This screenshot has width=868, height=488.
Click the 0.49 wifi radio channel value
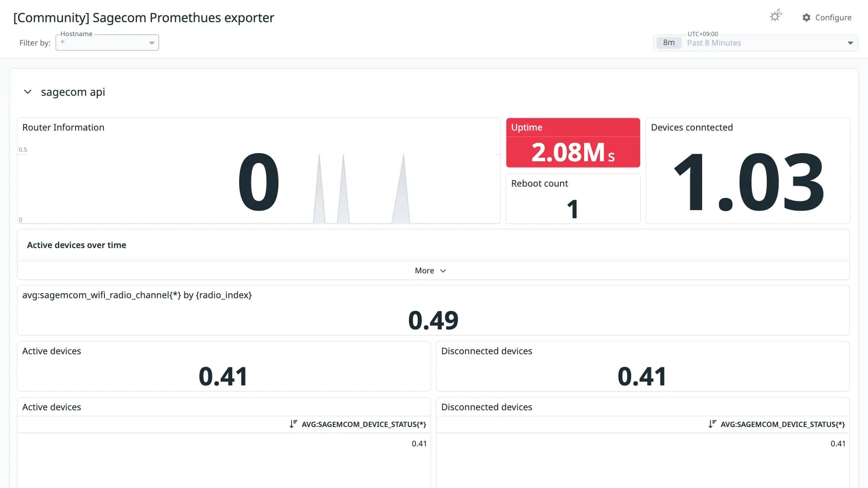pyautogui.click(x=433, y=320)
